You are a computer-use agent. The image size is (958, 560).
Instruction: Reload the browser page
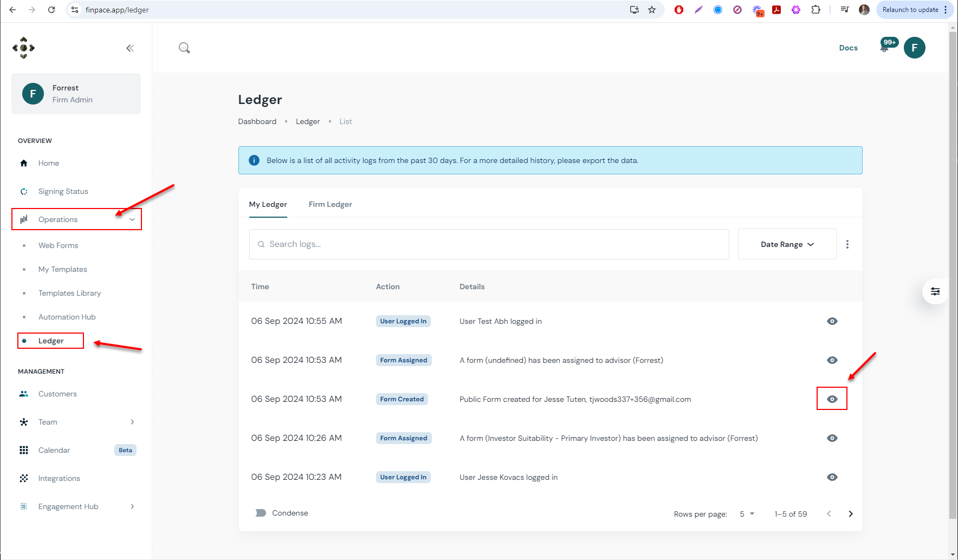(x=51, y=10)
